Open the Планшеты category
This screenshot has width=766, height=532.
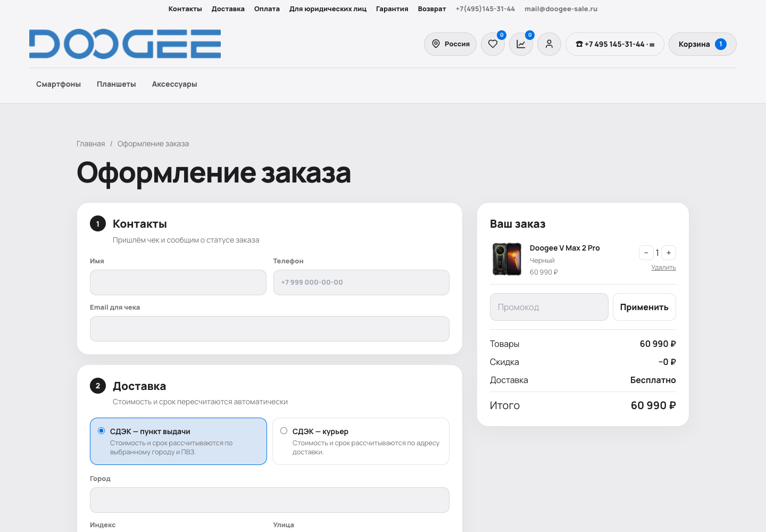116,84
